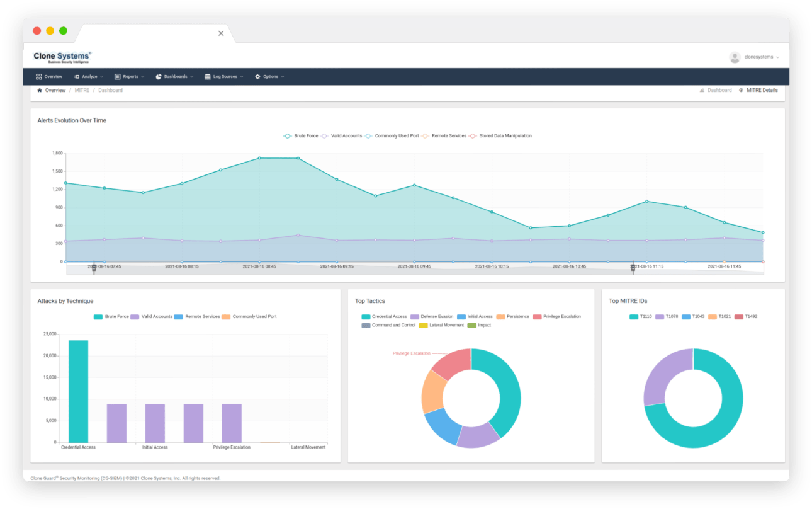
Task: Click Command and Control legend swatch
Action: point(366,326)
